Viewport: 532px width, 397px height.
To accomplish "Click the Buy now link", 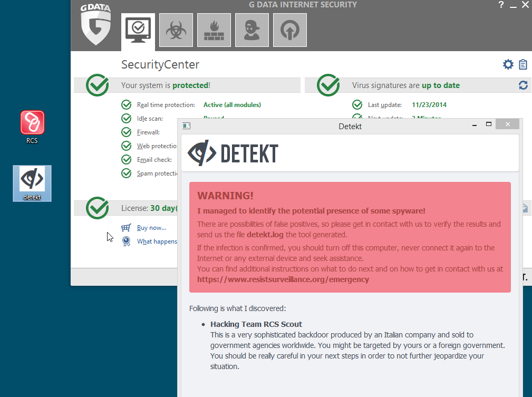I will [151, 228].
